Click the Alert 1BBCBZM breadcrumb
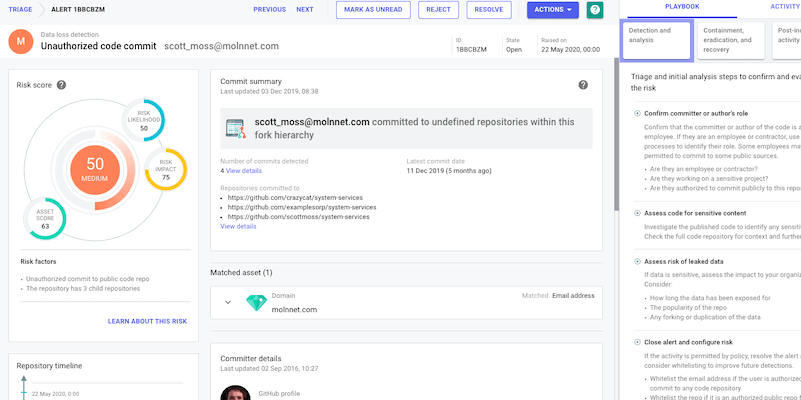The width and height of the screenshot is (801, 400). click(78, 9)
